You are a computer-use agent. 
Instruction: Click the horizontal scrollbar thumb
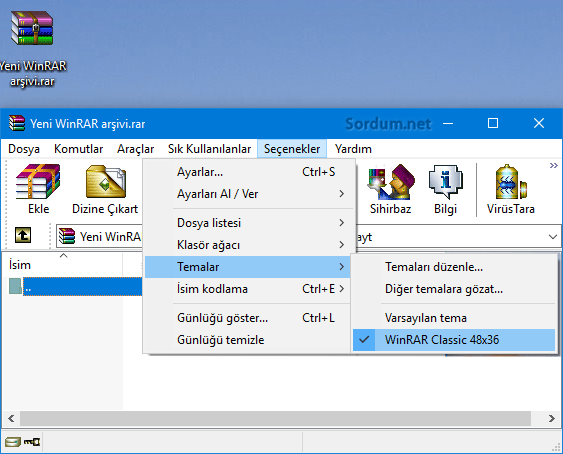click(x=275, y=418)
